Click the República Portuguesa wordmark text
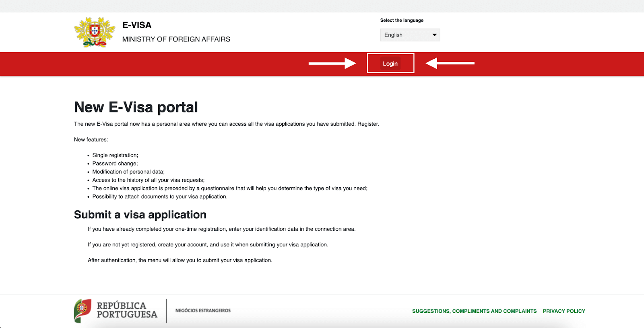 [x=126, y=310]
